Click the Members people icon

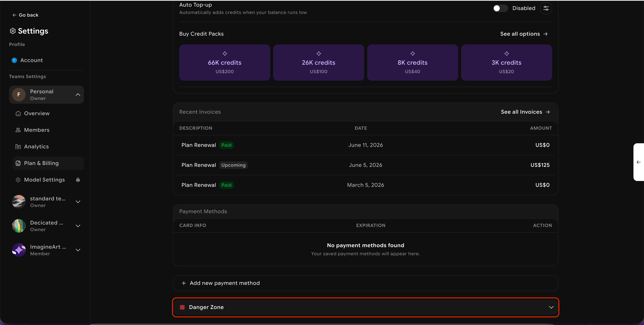tap(18, 130)
